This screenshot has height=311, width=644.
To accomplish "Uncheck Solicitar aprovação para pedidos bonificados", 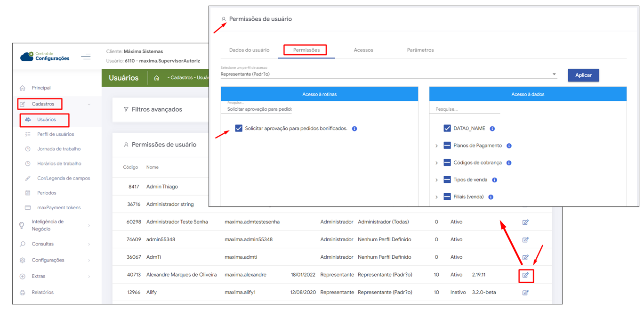I will (239, 129).
